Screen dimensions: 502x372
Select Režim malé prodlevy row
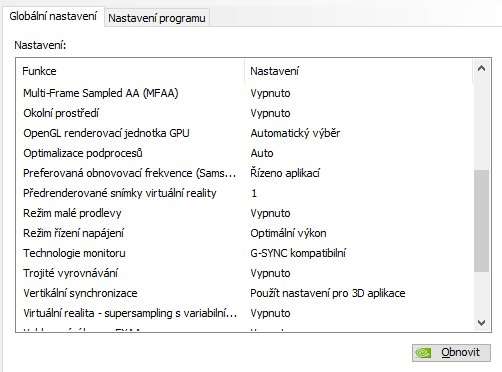point(244,213)
